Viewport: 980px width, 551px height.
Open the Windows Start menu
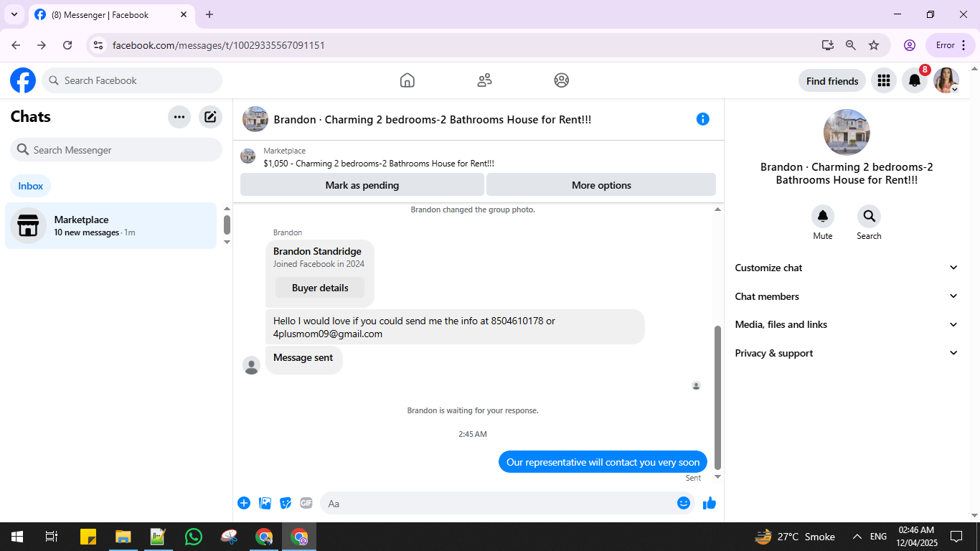coord(17,537)
